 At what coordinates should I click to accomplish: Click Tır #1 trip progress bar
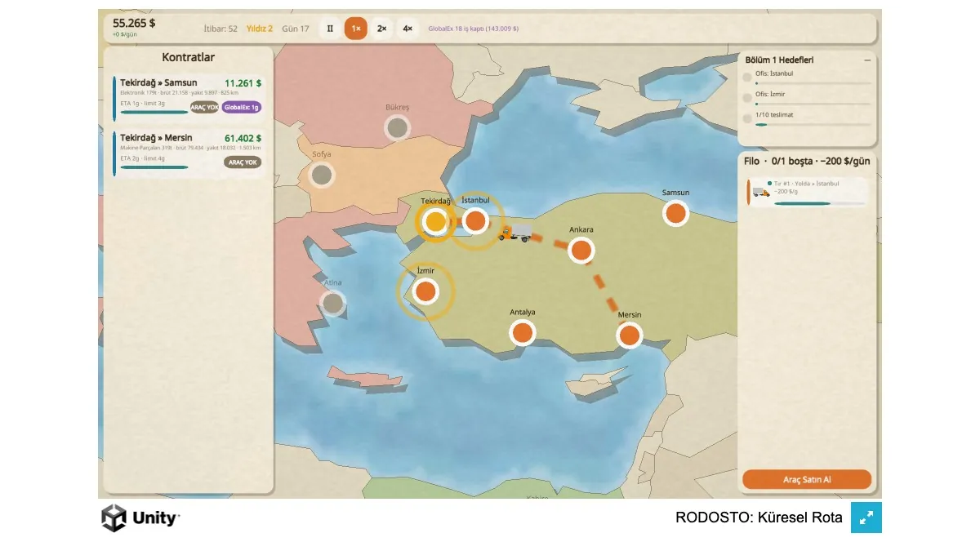(x=819, y=203)
